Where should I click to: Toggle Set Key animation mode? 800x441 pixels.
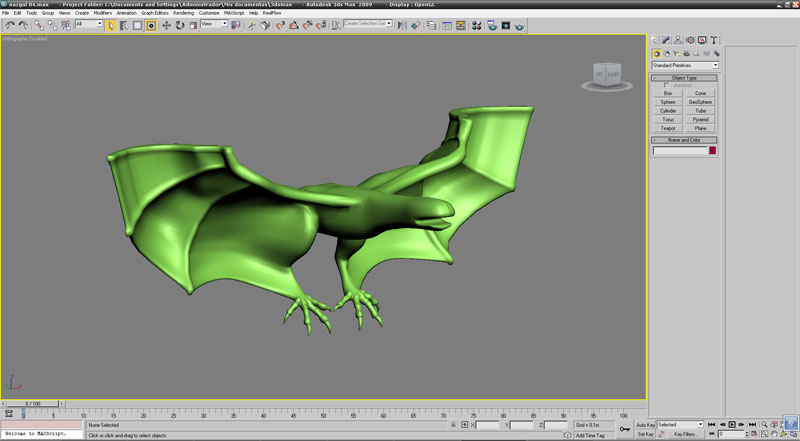click(645, 434)
